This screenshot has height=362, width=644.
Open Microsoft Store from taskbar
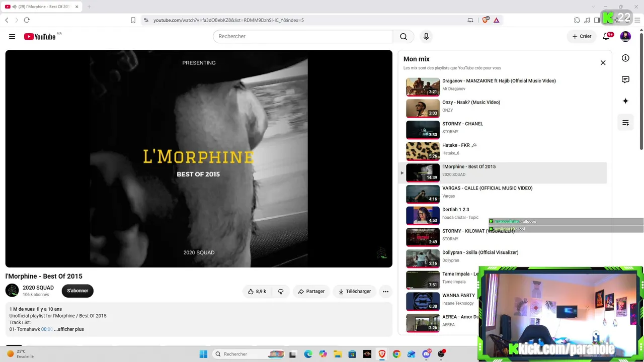coord(352,354)
